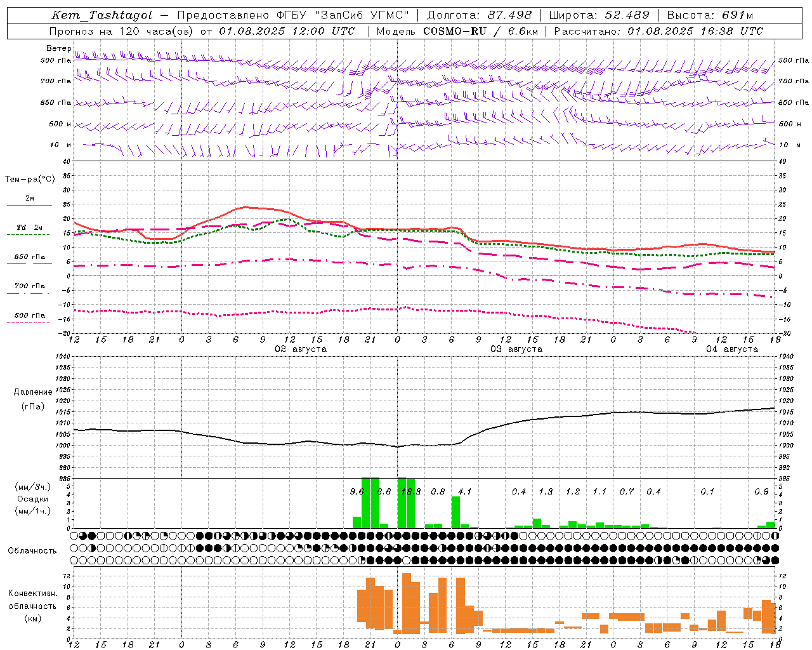Click the 1.3 precipitation total value

click(546, 491)
